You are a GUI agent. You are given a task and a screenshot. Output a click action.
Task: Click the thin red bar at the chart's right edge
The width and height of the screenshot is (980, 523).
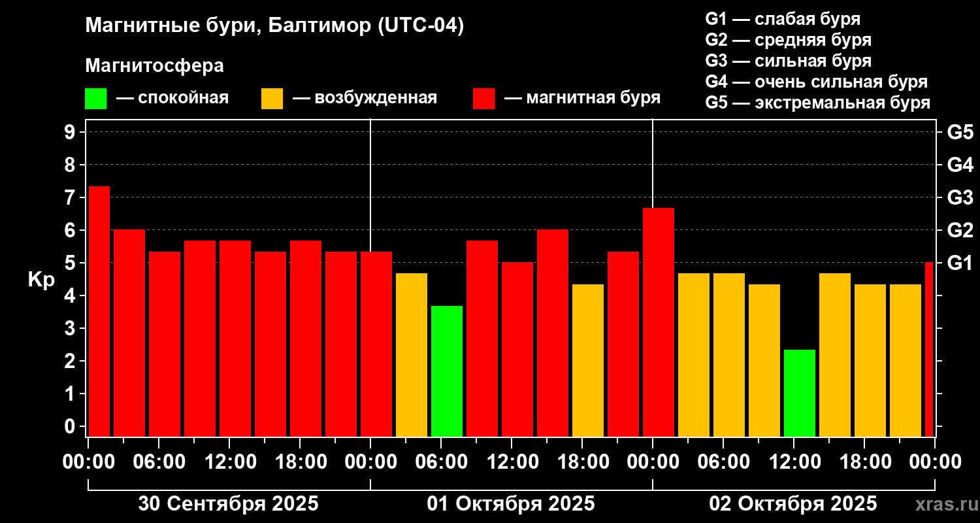pyautogui.click(x=929, y=349)
